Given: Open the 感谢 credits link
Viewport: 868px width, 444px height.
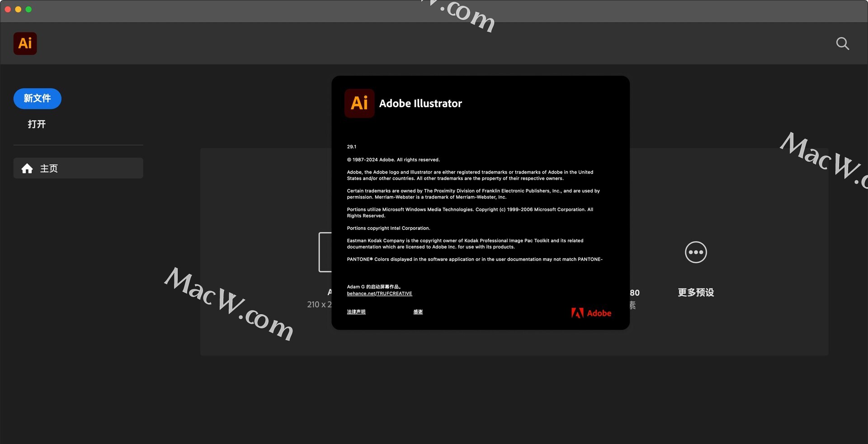Looking at the screenshot, I should click(418, 312).
